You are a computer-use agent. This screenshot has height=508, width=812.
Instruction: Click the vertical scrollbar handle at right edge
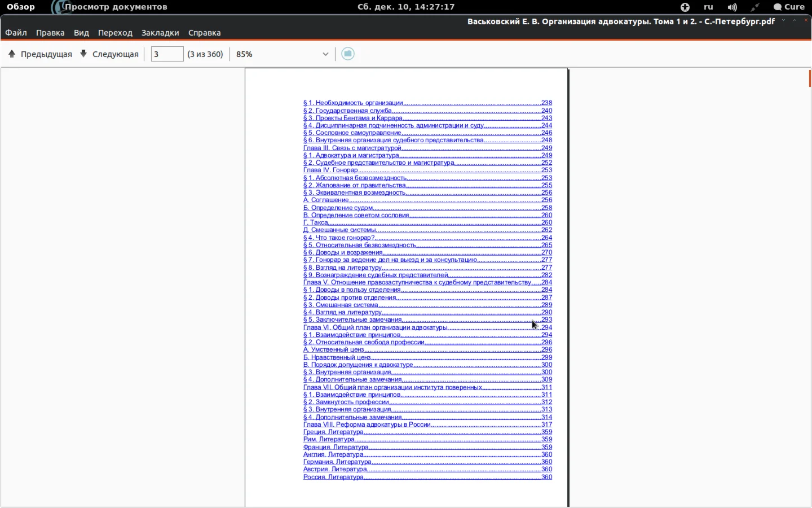(x=810, y=78)
